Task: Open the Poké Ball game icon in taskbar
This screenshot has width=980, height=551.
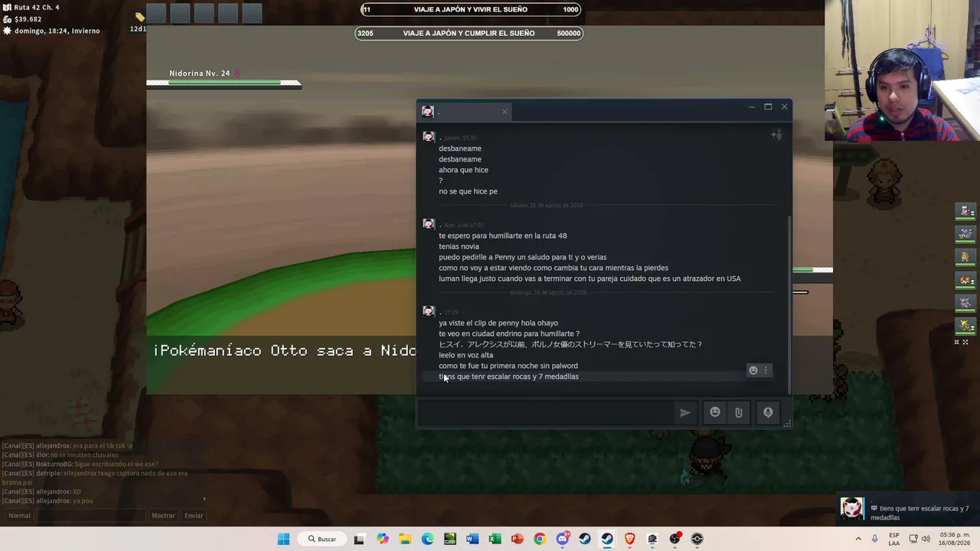Action: [697, 539]
